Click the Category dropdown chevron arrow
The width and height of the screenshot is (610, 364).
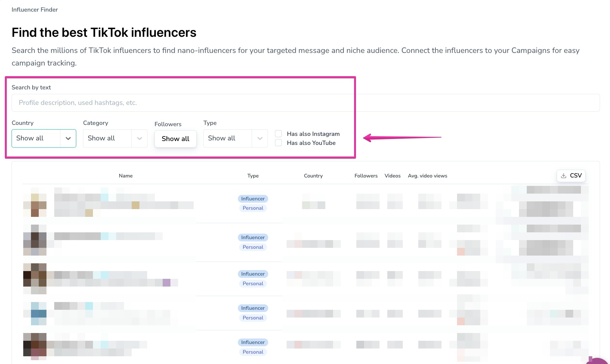pos(139,138)
